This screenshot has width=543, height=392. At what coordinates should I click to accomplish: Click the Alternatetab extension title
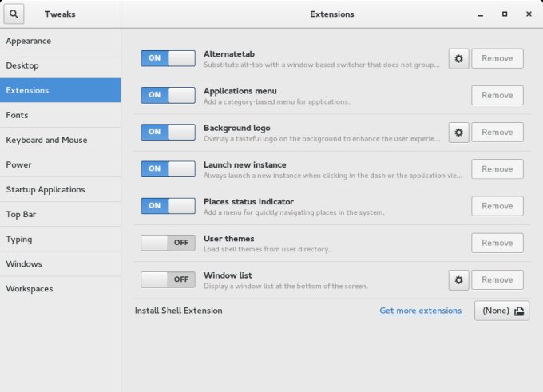(229, 54)
